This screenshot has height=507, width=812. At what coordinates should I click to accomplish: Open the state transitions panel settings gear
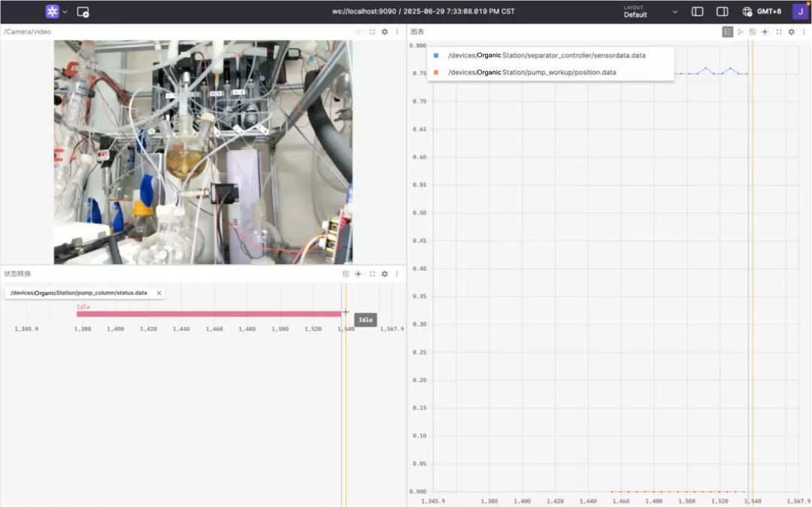(x=384, y=274)
